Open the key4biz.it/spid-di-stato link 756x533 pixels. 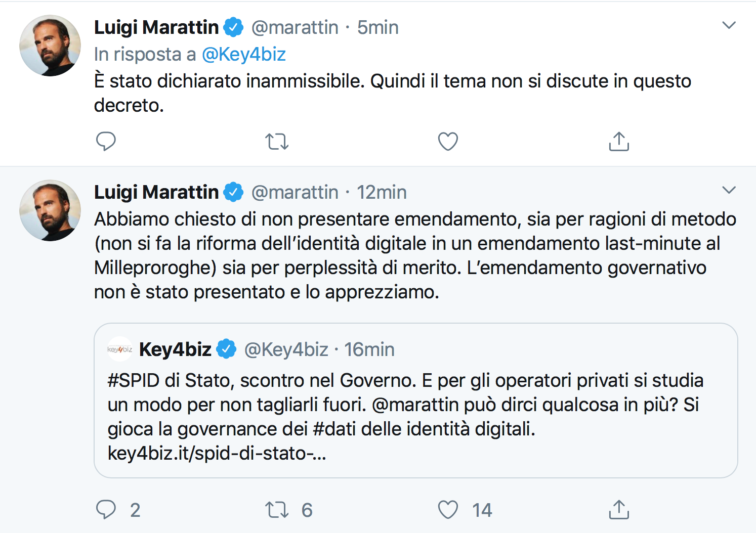[217, 453]
